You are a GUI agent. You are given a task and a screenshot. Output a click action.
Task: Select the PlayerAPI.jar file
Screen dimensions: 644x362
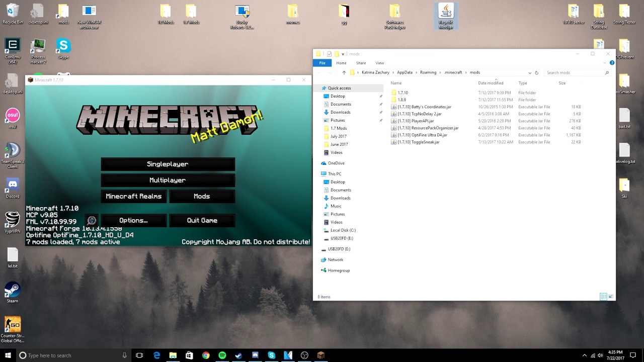tap(416, 121)
